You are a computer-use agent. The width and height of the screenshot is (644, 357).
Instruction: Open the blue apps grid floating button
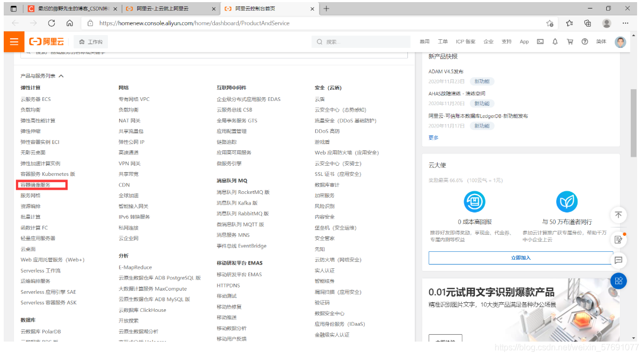[x=618, y=280]
